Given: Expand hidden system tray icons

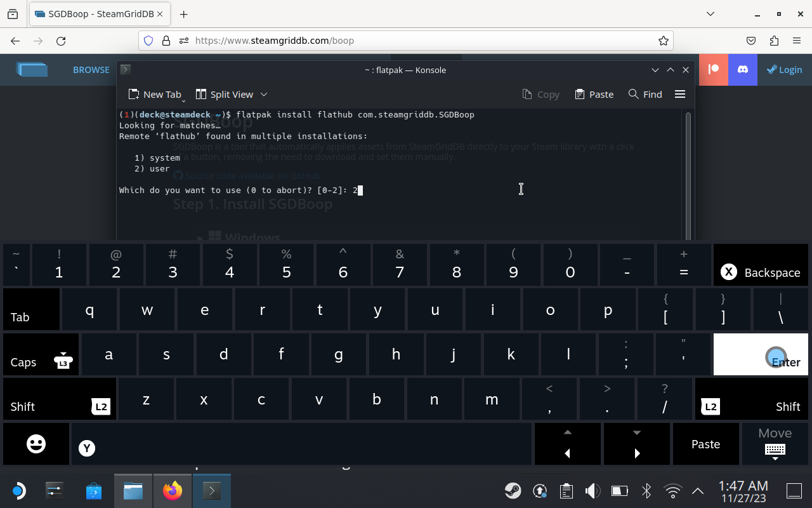Looking at the screenshot, I should click(x=698, y=491).
